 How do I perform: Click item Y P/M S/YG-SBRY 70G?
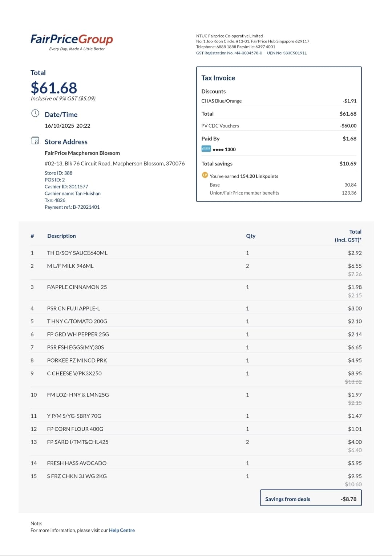(74, 416)
